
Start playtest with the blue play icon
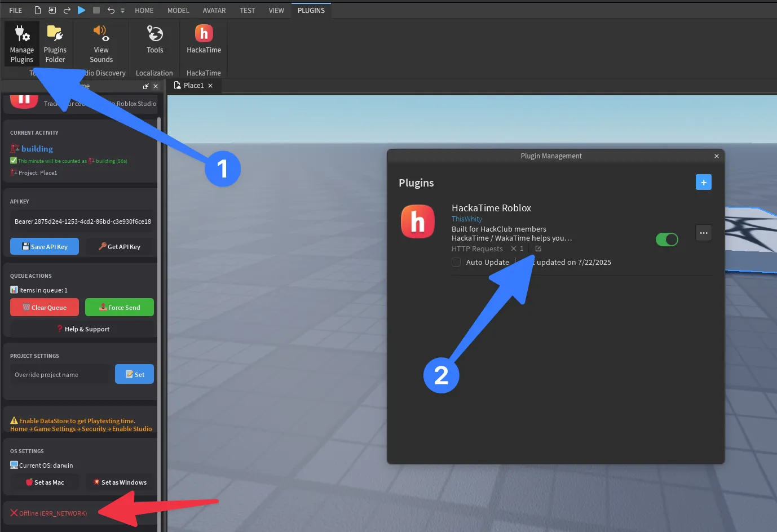click(82, 10)
